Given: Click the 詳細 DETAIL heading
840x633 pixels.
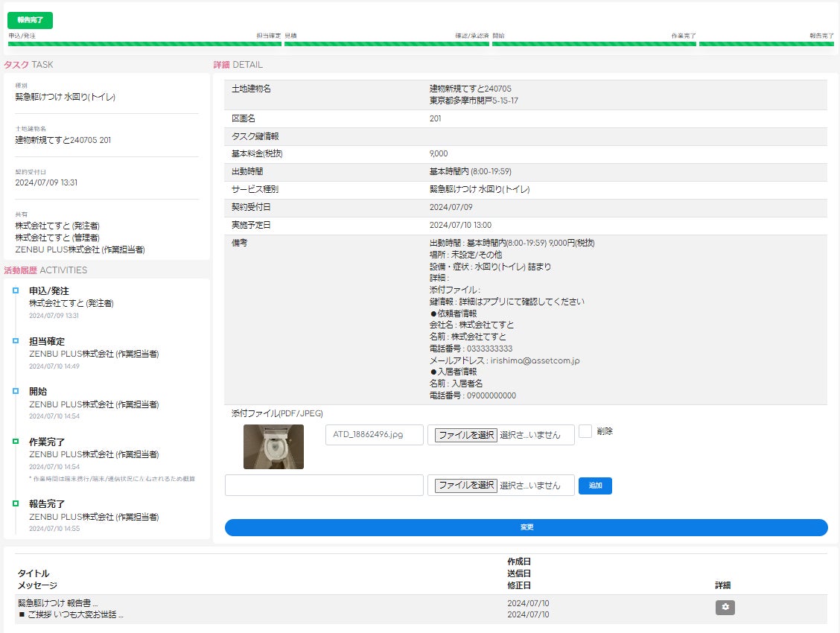Looking at the screenshot, I should pos(238,65).
